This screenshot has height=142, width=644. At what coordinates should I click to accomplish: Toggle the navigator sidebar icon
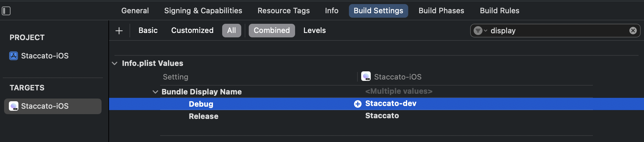click(x=6, y=11)
